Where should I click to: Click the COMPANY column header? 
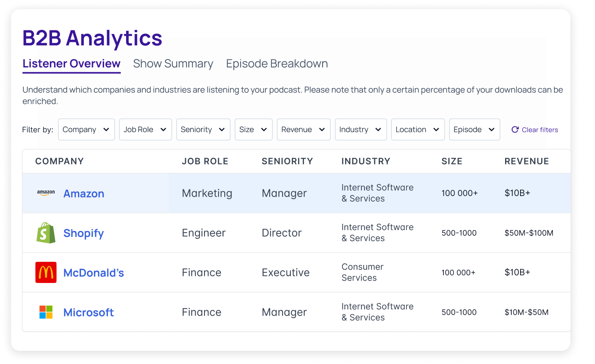click(59, 161)
